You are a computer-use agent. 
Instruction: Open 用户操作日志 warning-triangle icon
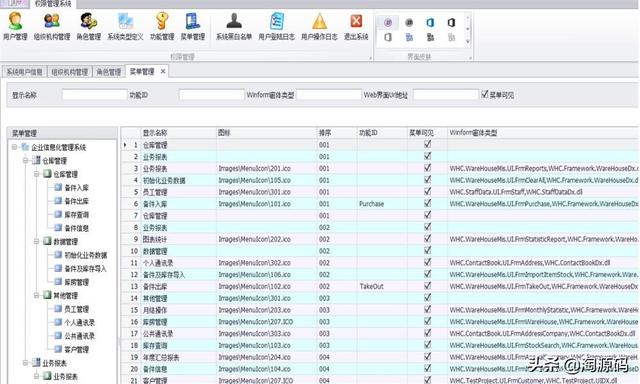[319, 26]
